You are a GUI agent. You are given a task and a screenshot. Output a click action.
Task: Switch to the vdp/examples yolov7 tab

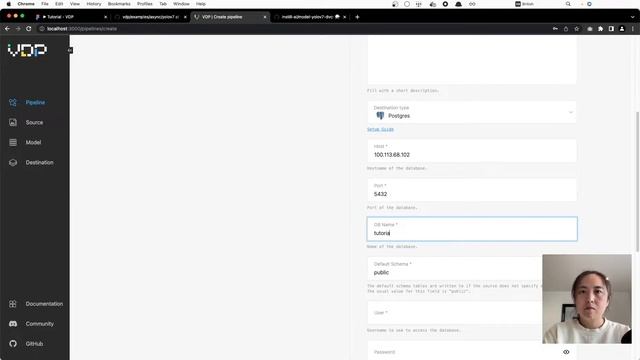149,17
